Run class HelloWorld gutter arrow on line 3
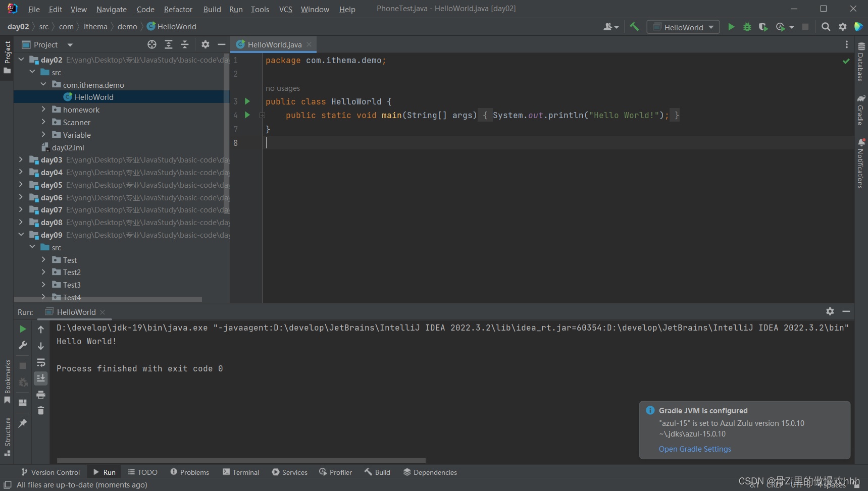 (247, 101)
